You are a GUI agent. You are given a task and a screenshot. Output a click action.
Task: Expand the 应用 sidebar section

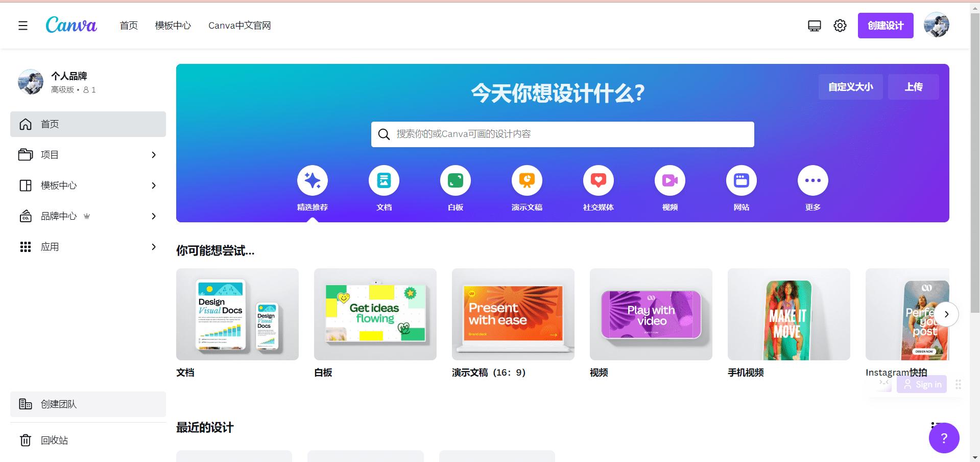[x=153, y=247]
